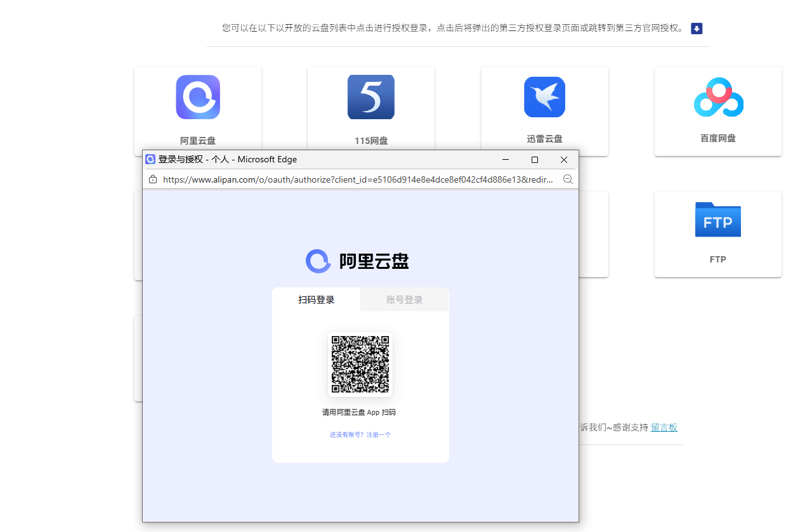Click 注册一个 to register an account
Image resolution: width=812 pixels, height=532 pixels.
pyautogui.click(x=377, y=434)
